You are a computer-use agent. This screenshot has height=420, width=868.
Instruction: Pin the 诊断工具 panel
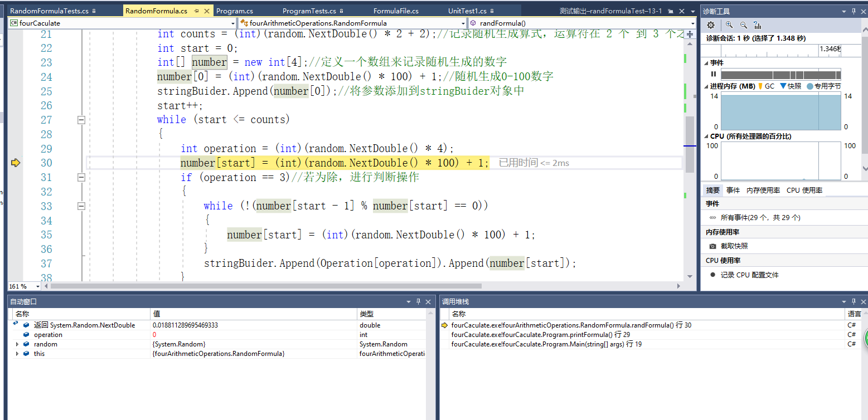coord(854,11)
